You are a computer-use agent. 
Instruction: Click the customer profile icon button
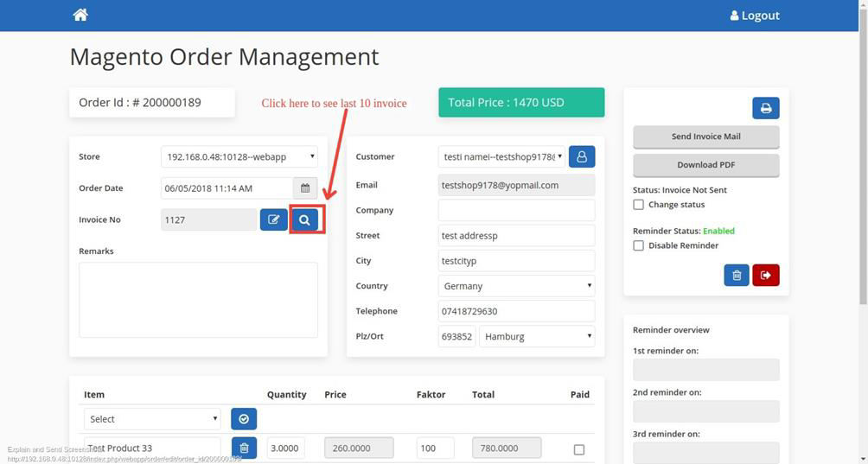tap(582, 156)
